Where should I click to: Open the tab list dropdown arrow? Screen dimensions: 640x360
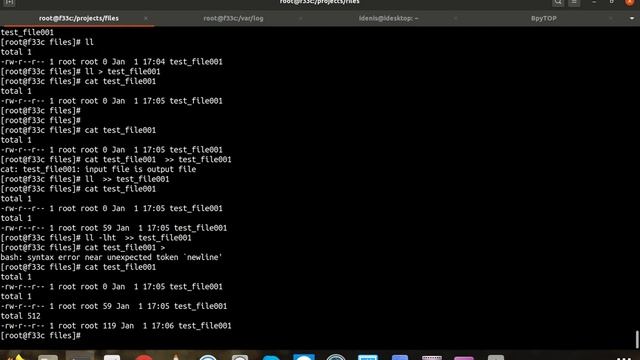coord(631,18)
